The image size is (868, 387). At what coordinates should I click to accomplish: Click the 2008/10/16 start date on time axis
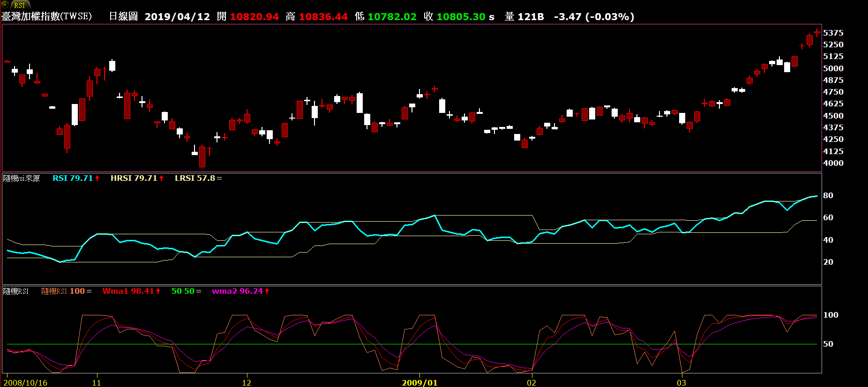(x=25, y=383)
